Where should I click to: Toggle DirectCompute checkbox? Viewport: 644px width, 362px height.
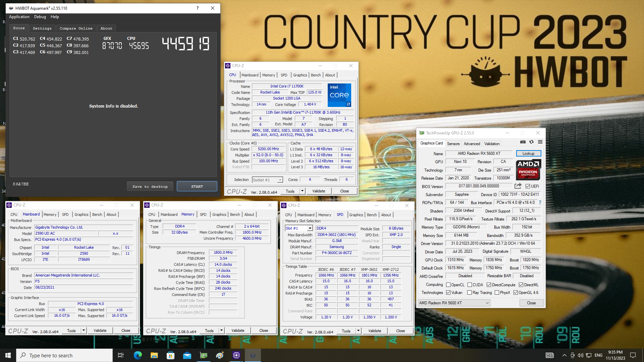pos(489,285)
